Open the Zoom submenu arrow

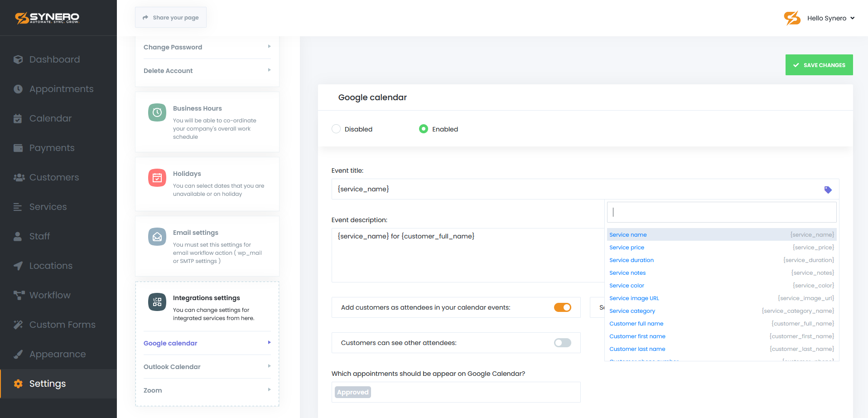(x=269, y=389)
